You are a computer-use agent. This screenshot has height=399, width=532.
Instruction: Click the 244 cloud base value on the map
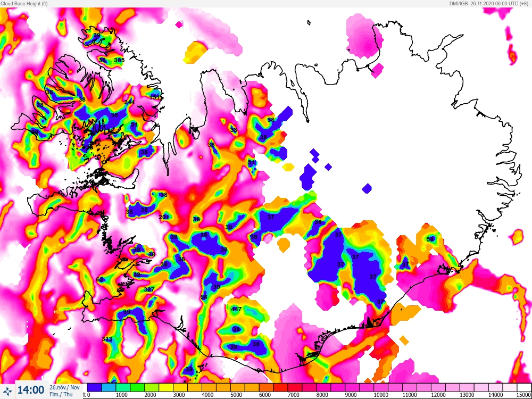click(x=129, y=103)
